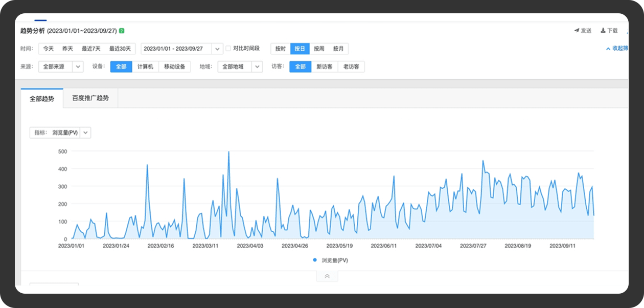Select the 按周 granularity option
Screen dimensions: 644x308
click(319, 49)
